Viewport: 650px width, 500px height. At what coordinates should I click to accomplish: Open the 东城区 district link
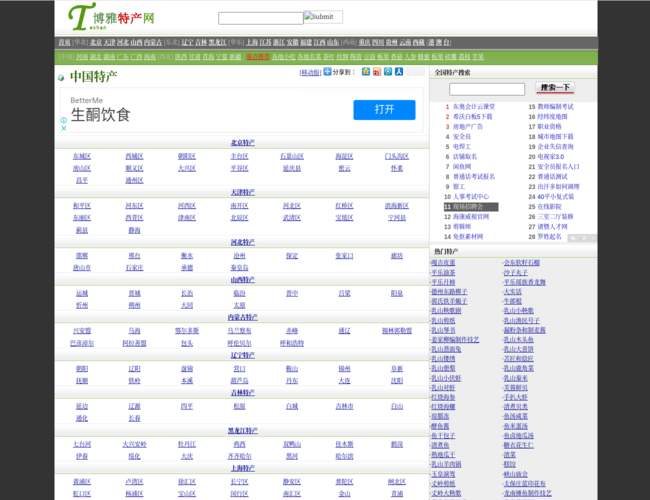coord(81,157)
